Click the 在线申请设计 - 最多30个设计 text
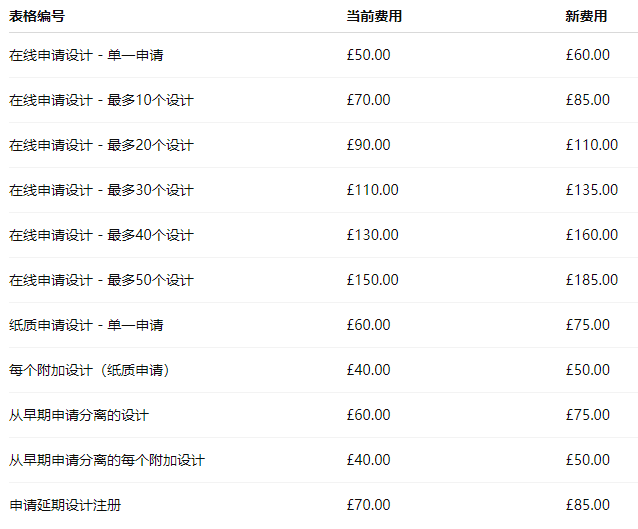 click(x=101, y=190)
